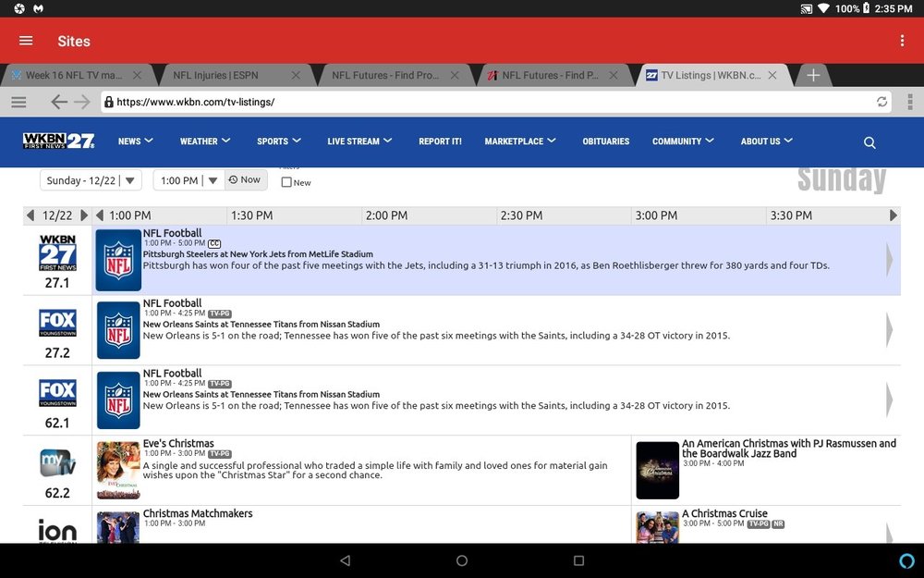Open the Obituaries menu item

pos(606,141)
